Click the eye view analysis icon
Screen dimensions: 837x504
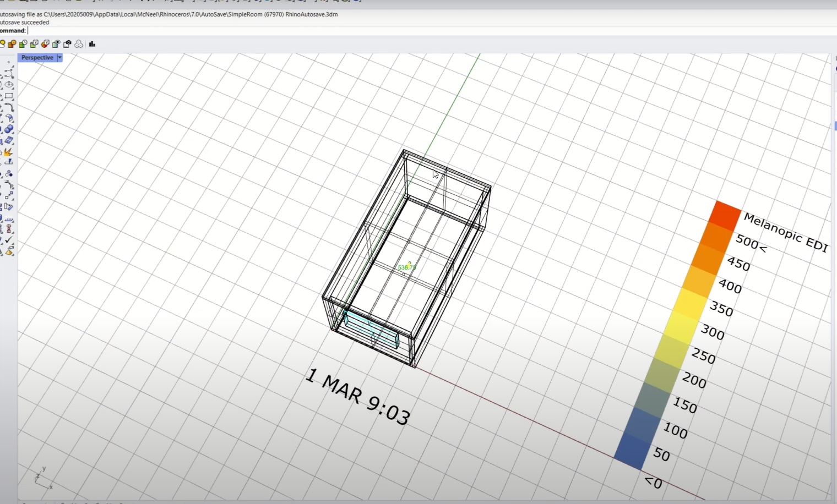tap(56, 44)
